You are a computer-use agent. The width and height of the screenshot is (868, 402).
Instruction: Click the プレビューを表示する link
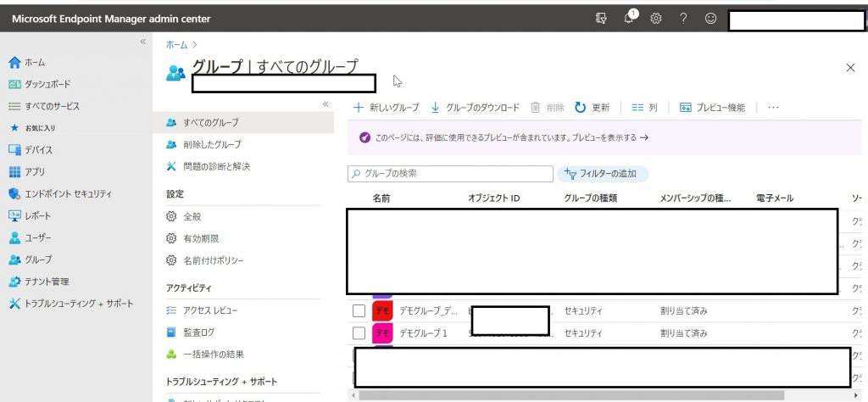click(x=609, y=138)
